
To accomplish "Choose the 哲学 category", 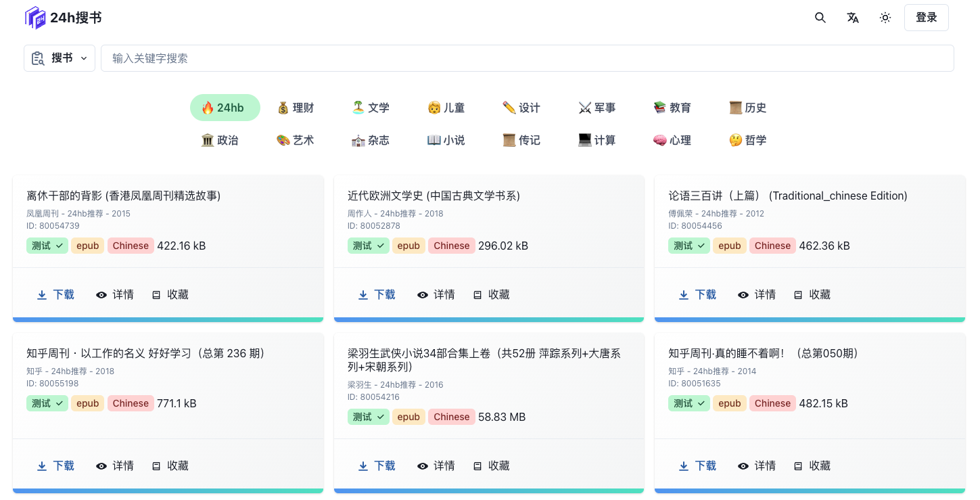I will pos(748,140).
